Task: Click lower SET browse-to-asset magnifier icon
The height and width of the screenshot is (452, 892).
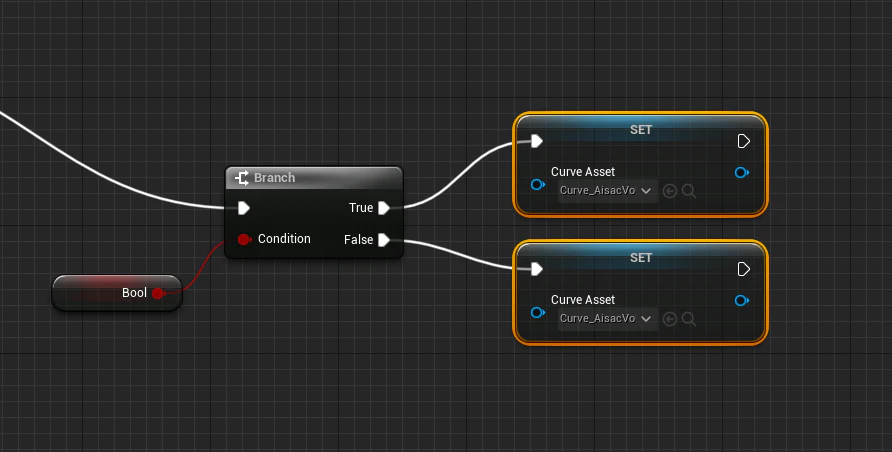Action: click(689, 319)
